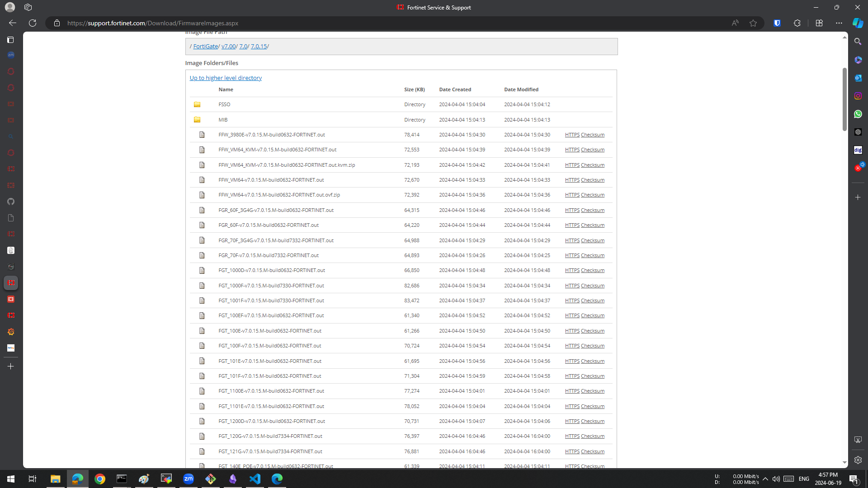Viewport: 868px width, 488px height.
Task: Show hidden system tray icons
Action: tap(765, 479)
